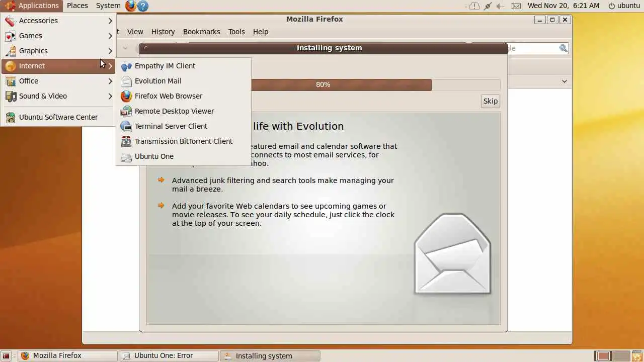Open the Applications menu in the top panel
644x362 pixels.
[x=32, y=6]
